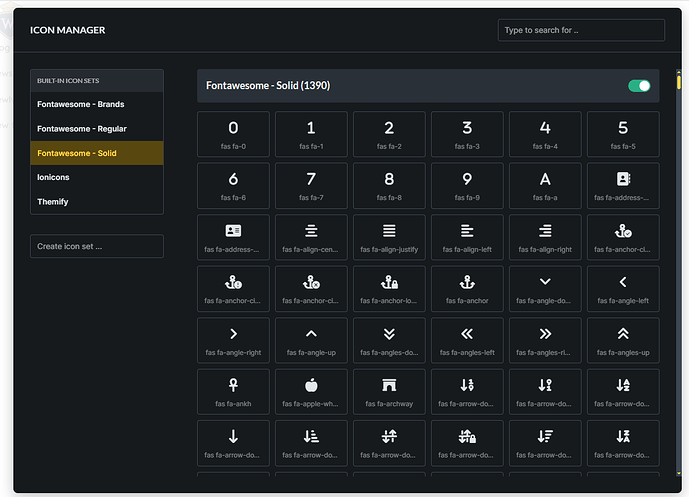Pick the ankh icon

[233, 392]
